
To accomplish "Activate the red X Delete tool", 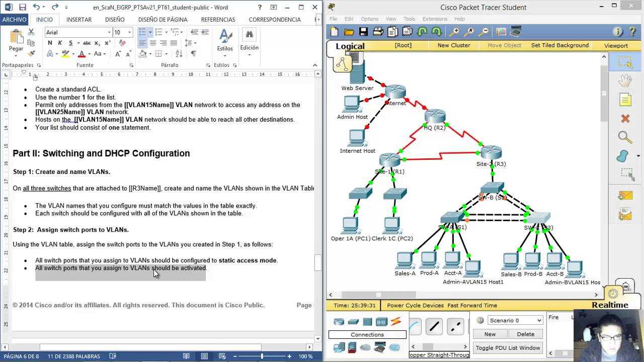I will 625,119.
